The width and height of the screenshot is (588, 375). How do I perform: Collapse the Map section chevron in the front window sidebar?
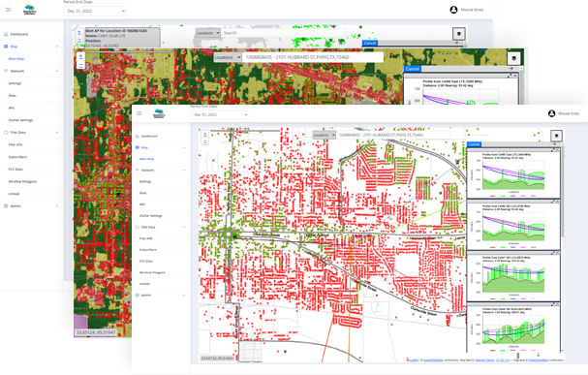pos(184,147)
